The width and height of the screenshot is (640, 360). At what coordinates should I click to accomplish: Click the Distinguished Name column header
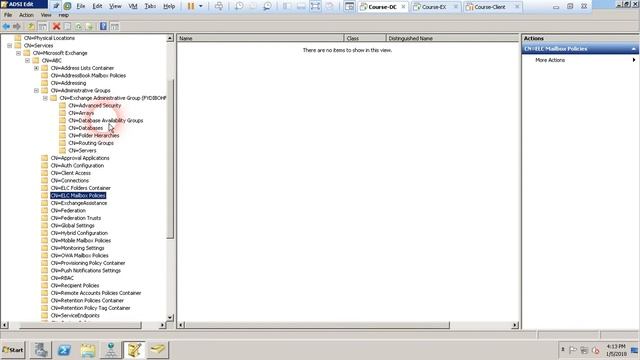point(452,38)
